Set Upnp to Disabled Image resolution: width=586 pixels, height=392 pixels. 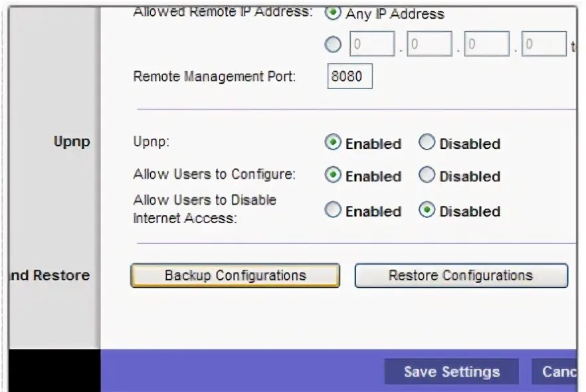(427, 142)
